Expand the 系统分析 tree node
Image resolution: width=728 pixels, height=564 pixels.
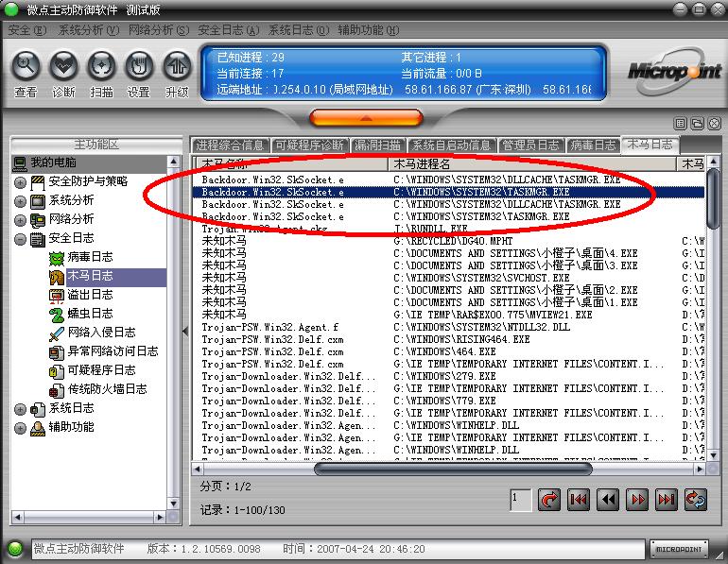point(20,201)
